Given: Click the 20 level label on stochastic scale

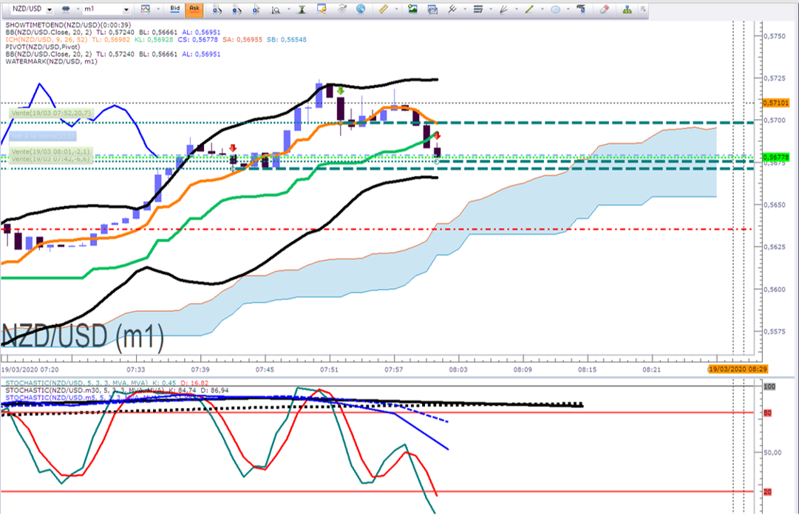Looking at the screenshot, I should click(x=767, y=492).
